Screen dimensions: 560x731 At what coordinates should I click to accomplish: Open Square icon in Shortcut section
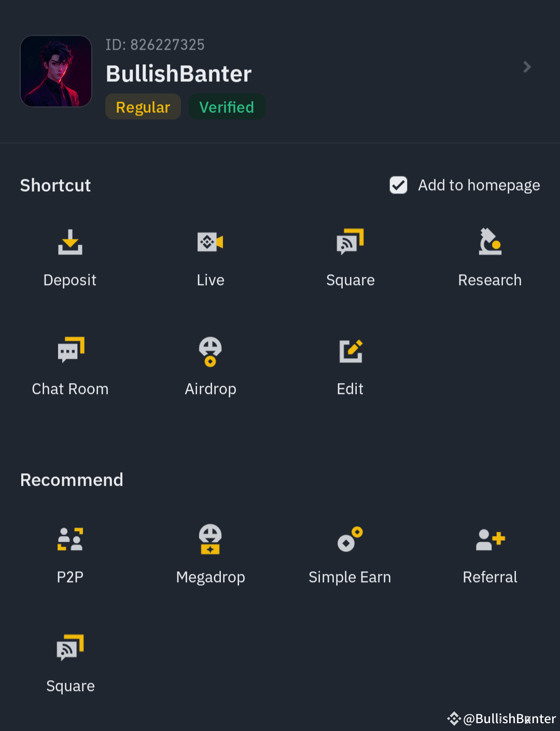point(350,242)
